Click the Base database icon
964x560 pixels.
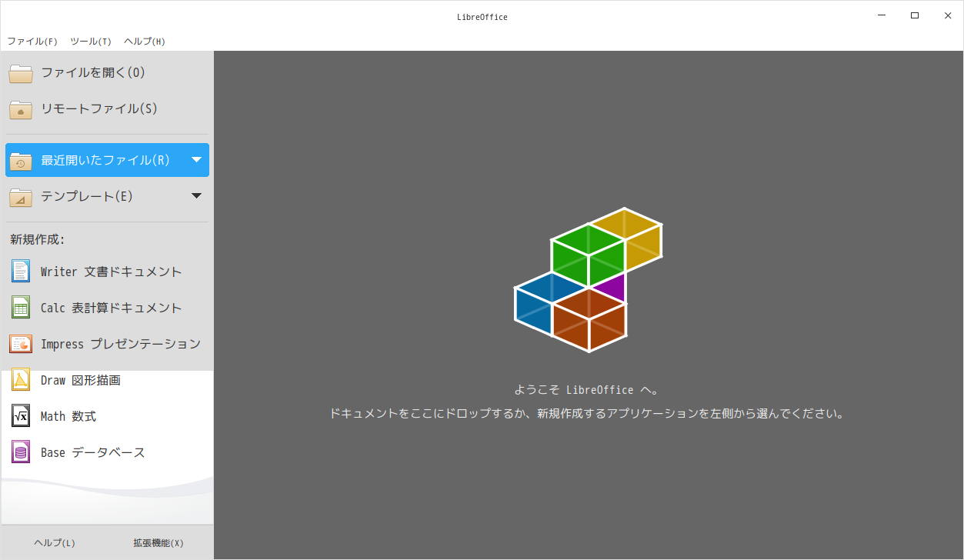click(21, 452)
